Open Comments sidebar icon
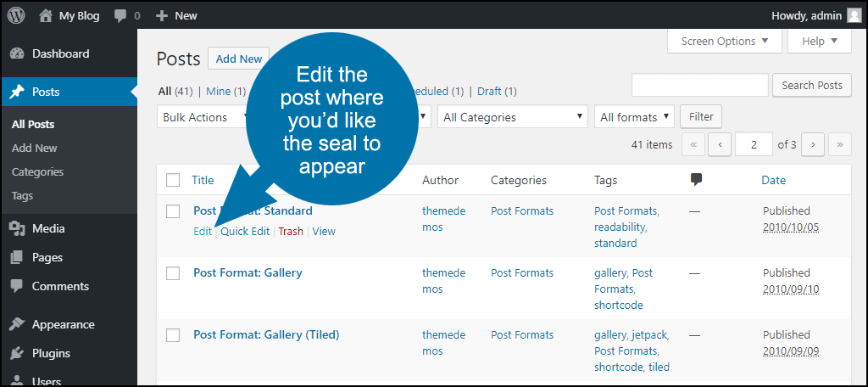This screenshot has width=868, height=387. (x=17, y=286)
